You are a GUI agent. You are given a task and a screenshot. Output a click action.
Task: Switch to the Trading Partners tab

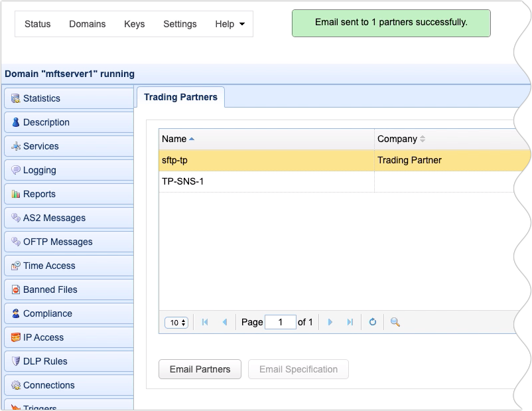coord(180,97)
